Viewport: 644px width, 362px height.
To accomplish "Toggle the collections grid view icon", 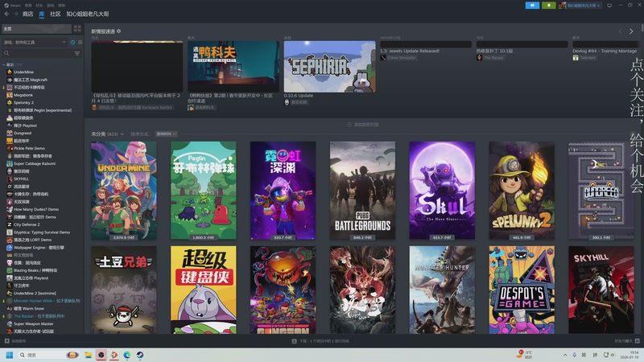I will click(x=77, y=29).
